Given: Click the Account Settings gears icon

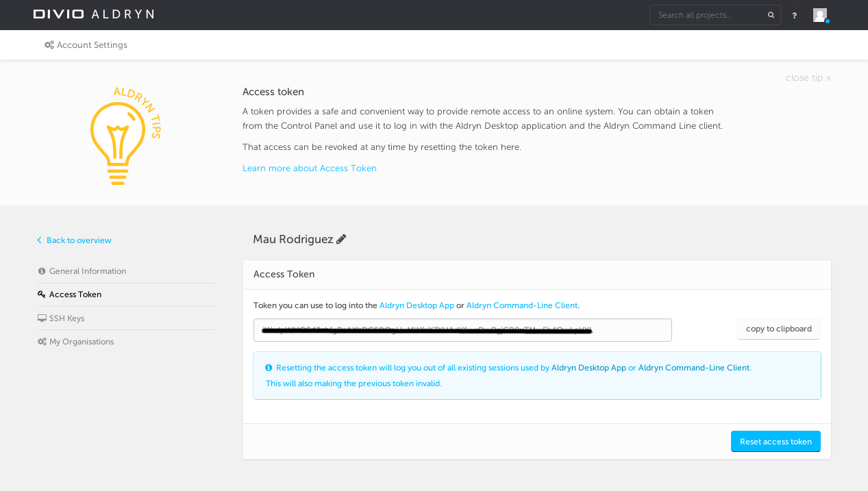Looking at the screenshot, I should pyautogui.click(x=49, y=45).
